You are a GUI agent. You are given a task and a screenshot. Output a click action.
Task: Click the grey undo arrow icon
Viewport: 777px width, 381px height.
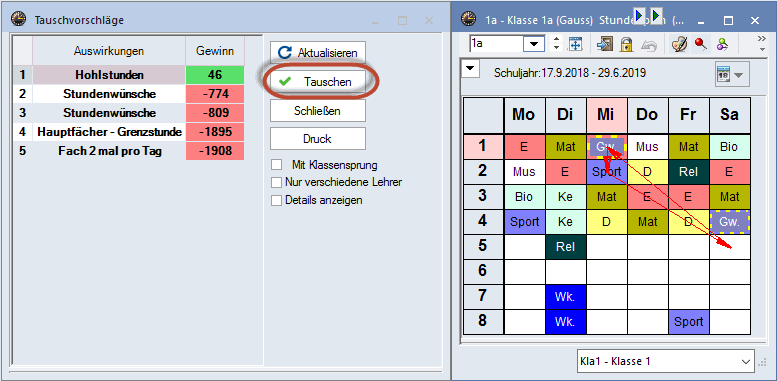649,45
